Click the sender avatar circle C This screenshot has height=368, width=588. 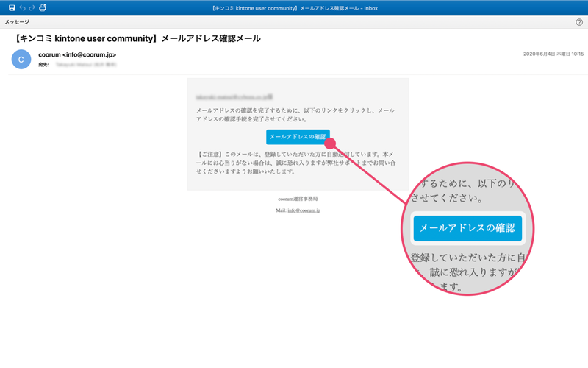point(21,60)
